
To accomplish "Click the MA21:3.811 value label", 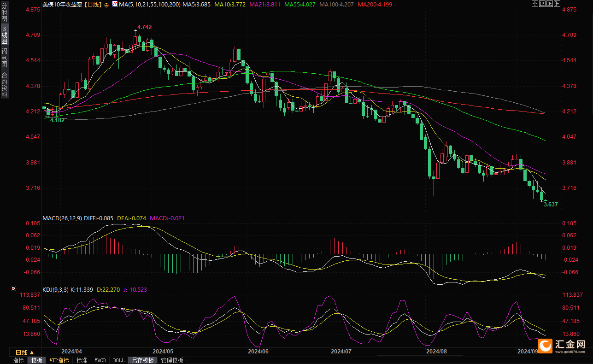I will pyautogui.click(x=265, y=5).
